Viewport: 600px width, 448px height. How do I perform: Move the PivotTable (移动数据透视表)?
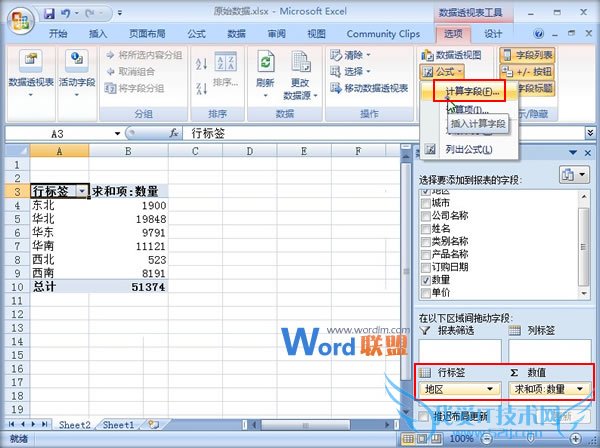tap(369, 88)
